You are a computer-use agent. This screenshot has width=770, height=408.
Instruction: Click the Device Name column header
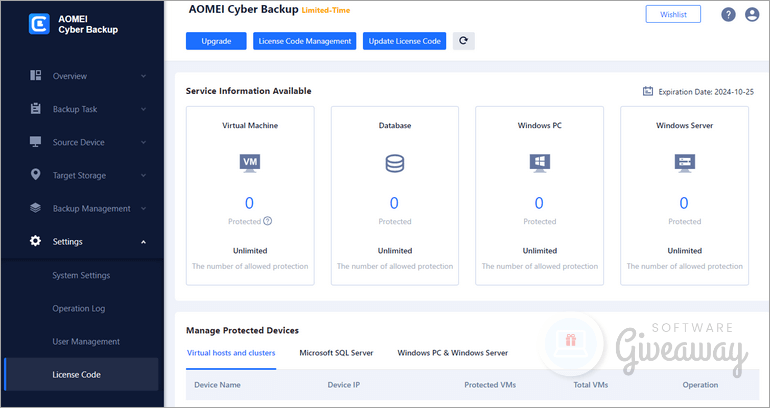pos(218,385)
